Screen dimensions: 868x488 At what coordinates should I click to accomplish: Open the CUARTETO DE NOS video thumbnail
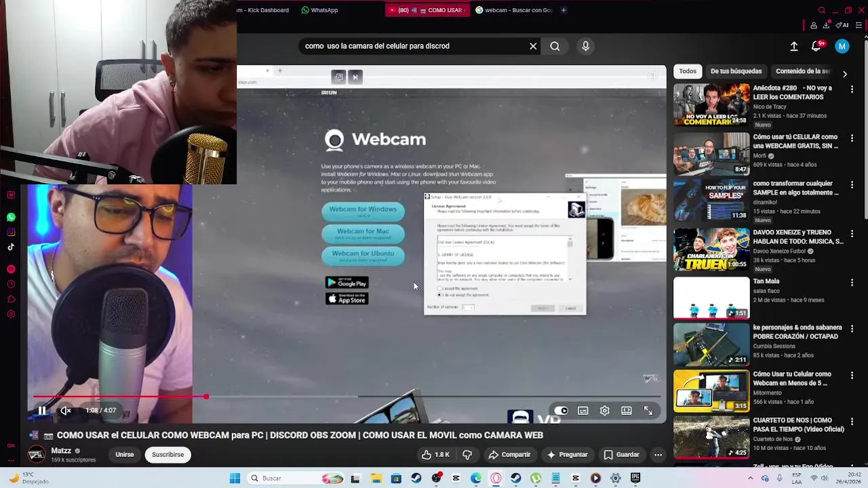coord(711,437)
